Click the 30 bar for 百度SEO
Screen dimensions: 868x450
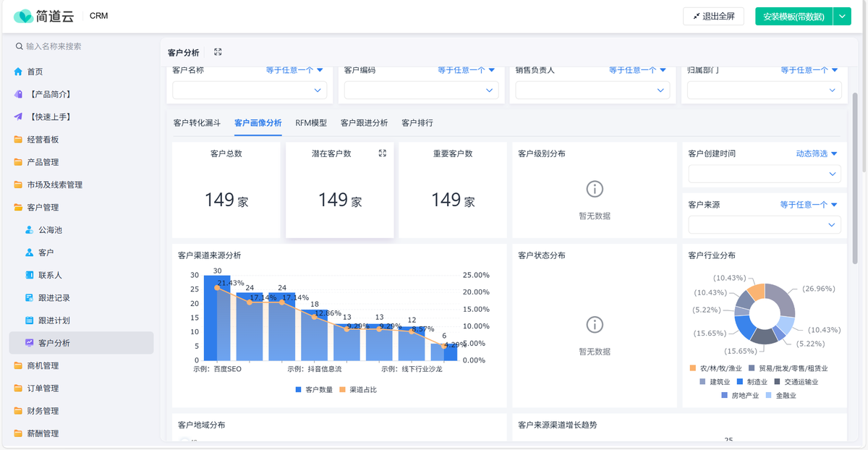click(217, 318)
